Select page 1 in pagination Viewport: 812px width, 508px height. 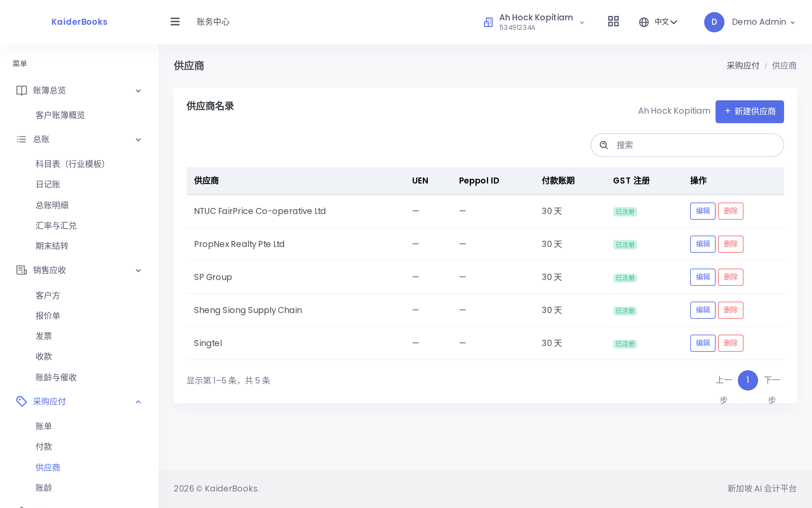(748, 380)
